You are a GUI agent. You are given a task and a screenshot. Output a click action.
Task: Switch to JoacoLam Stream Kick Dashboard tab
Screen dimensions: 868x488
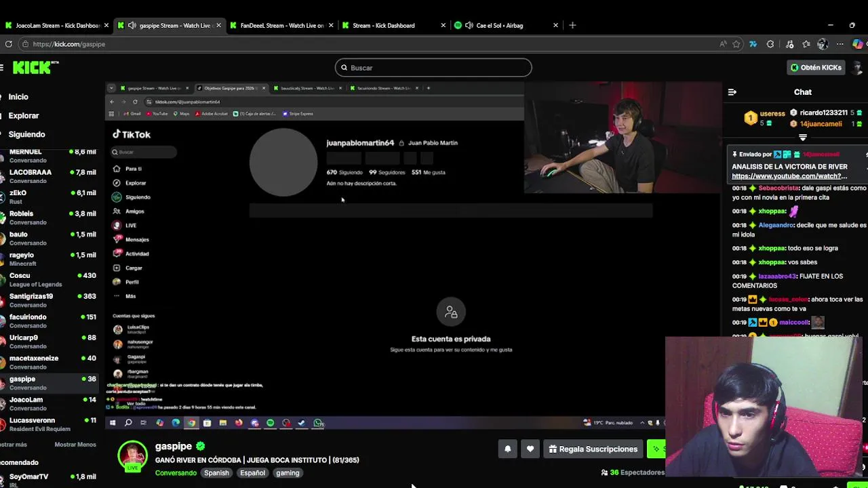(58, 25)
